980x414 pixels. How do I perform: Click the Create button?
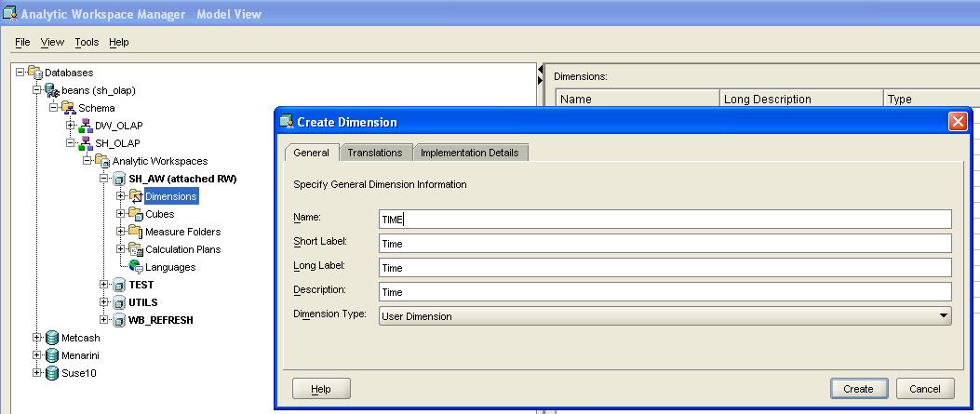coord(858,388)
